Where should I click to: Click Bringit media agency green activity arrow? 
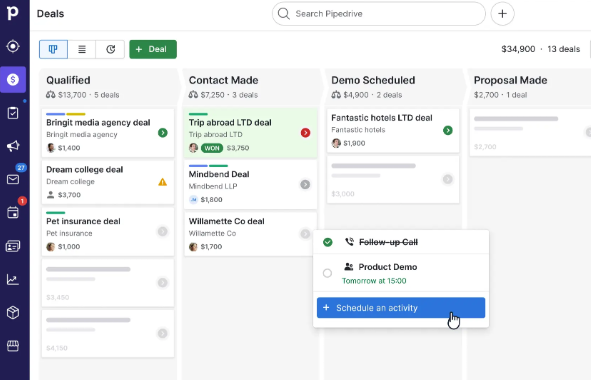162,133
